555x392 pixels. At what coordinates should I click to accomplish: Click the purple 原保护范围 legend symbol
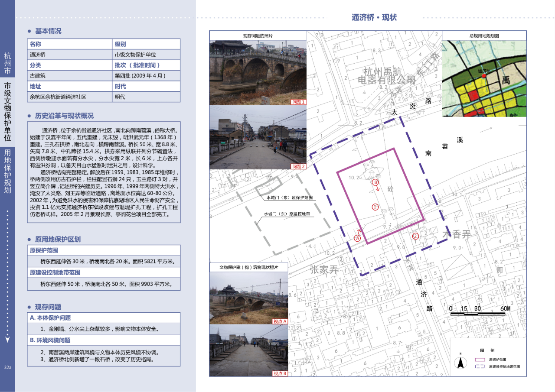pyautogui.click(x=480, y=360)
